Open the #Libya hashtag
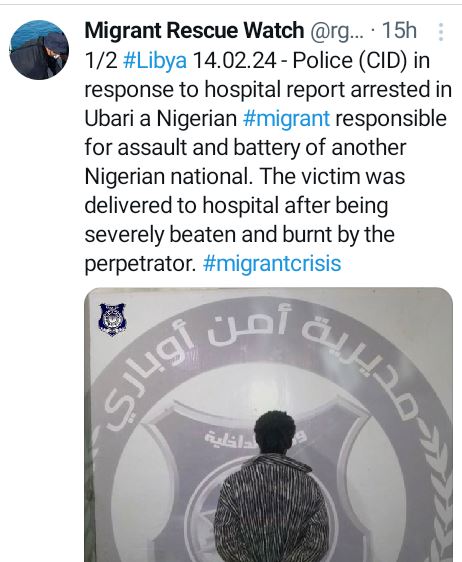Viewport: 462px width, 562px height. click(x=155, y=60)
